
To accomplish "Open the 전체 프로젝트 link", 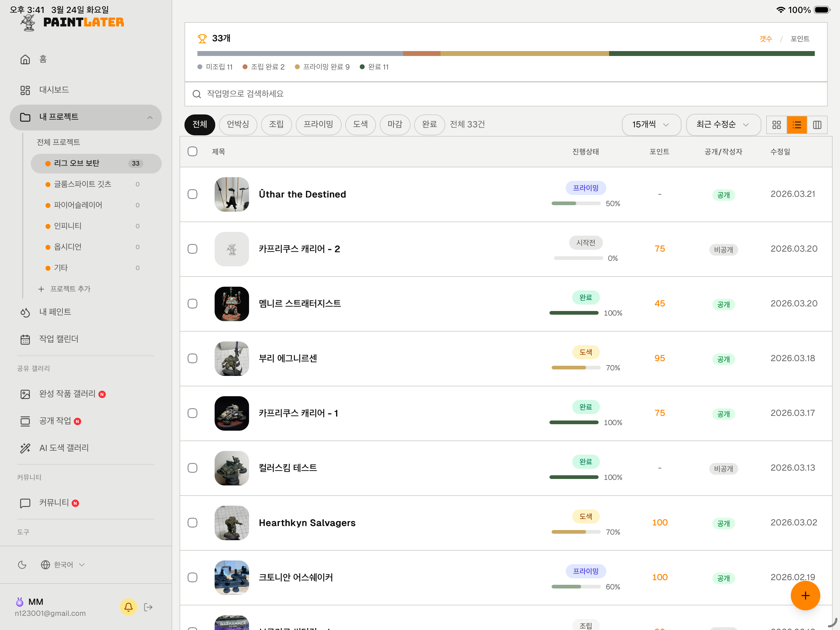I will (58, 142).
